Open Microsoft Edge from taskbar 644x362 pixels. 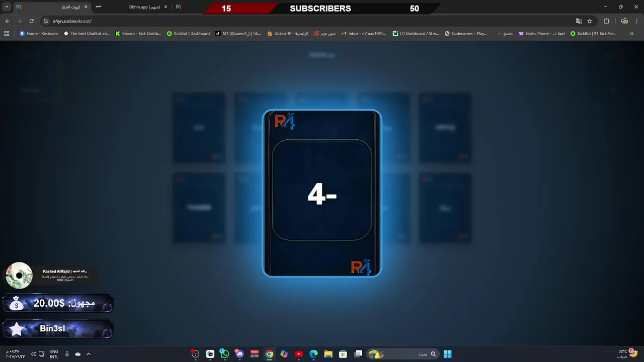point(313,354)
